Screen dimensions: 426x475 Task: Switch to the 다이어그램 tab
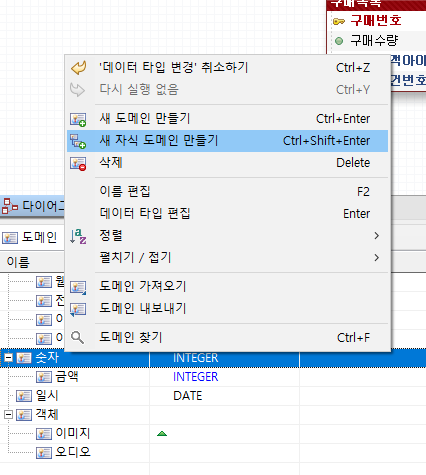[x=33, y=206]
